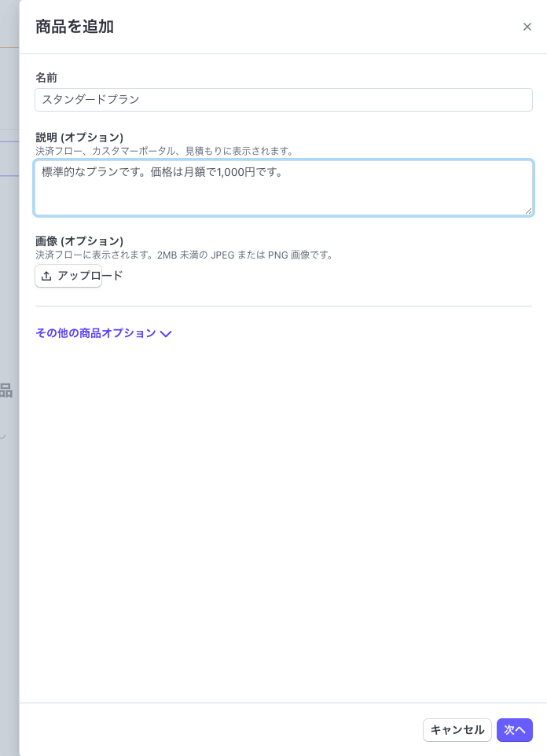Proceed with the 次へ button

pyautogui.click(x=515, y=730)
